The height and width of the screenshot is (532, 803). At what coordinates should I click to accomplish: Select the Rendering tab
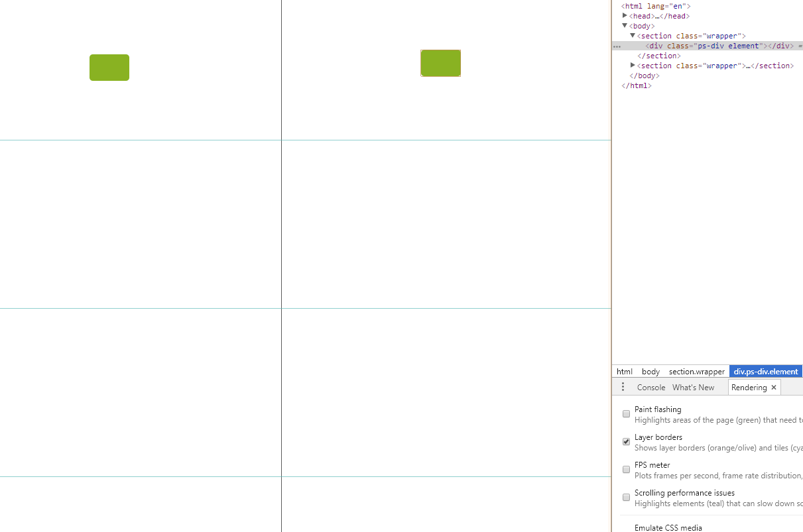(748, 387)
